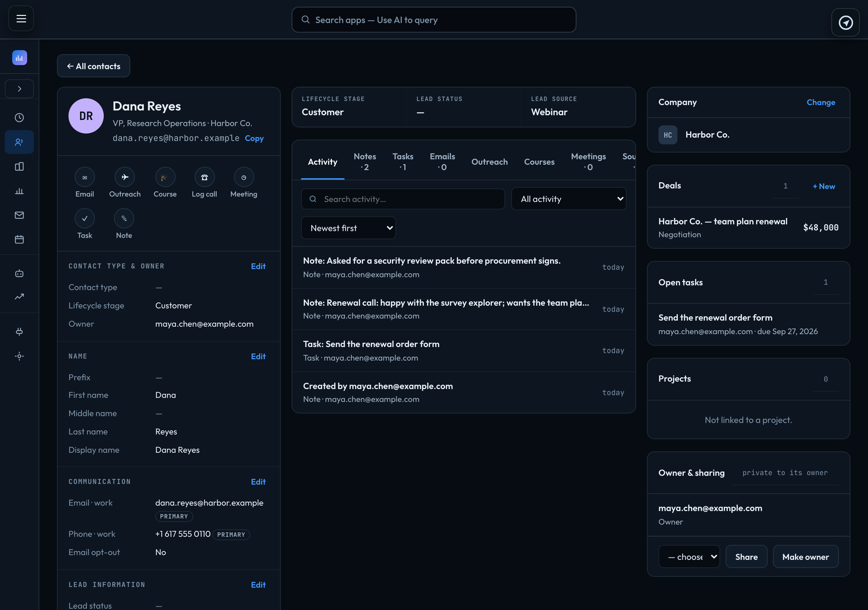Switch to the Outreach tab
This screenshot has height=610, width=868.
pyautogui.click(x=489, y=162)
